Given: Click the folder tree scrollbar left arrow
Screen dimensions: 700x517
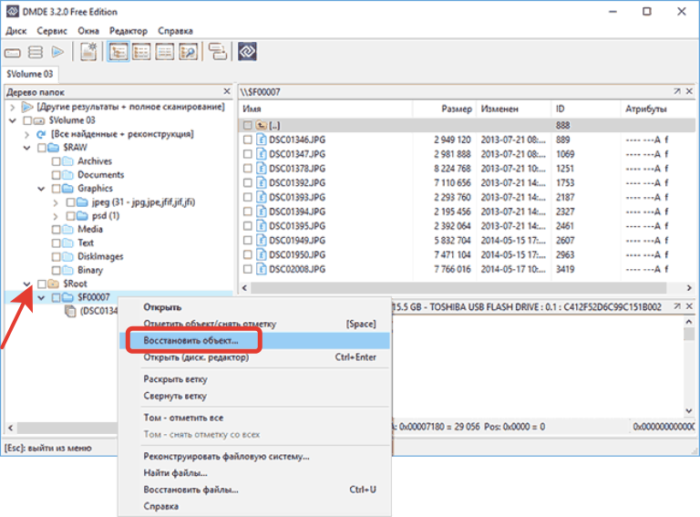Looking at the screenshot, I should pos(11,428).
